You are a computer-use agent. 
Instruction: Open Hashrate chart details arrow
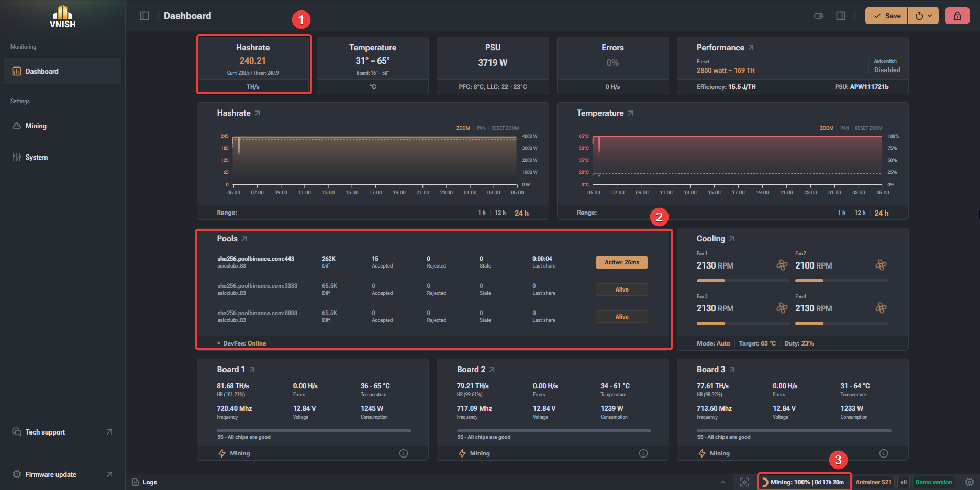click(257, 113)
